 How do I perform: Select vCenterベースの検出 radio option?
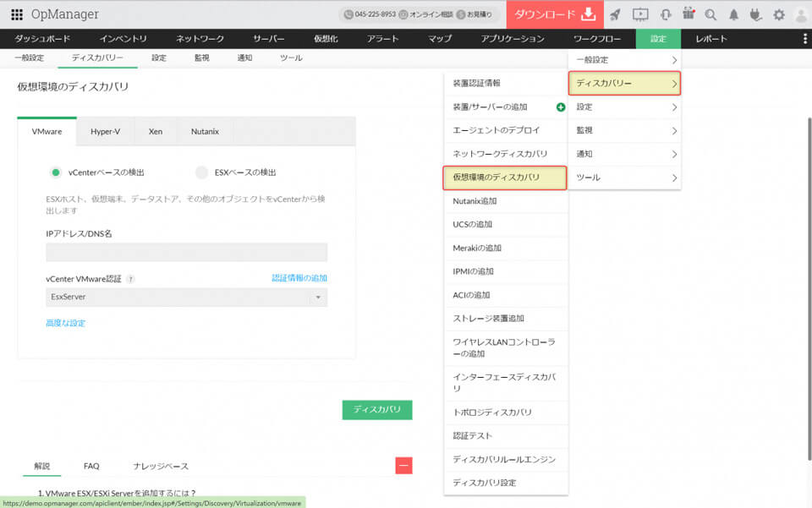click(x=56, y=172)
